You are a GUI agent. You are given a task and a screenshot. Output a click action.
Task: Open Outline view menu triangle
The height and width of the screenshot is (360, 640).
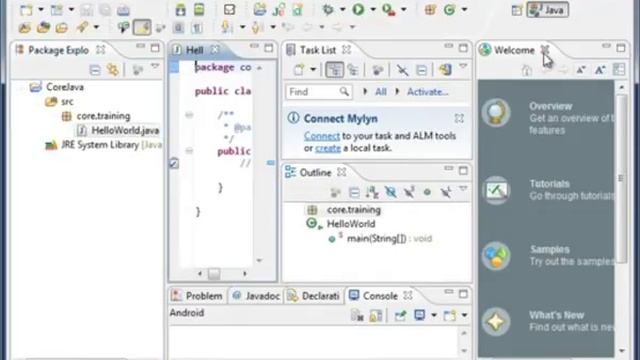pos(463,189)
